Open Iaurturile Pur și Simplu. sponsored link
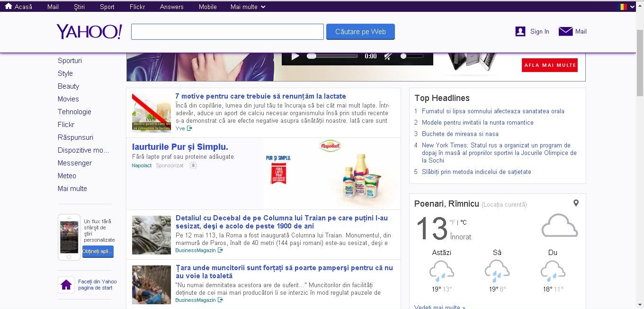The height and width of the screenshot is (309, 644). [x=180, y=147]
